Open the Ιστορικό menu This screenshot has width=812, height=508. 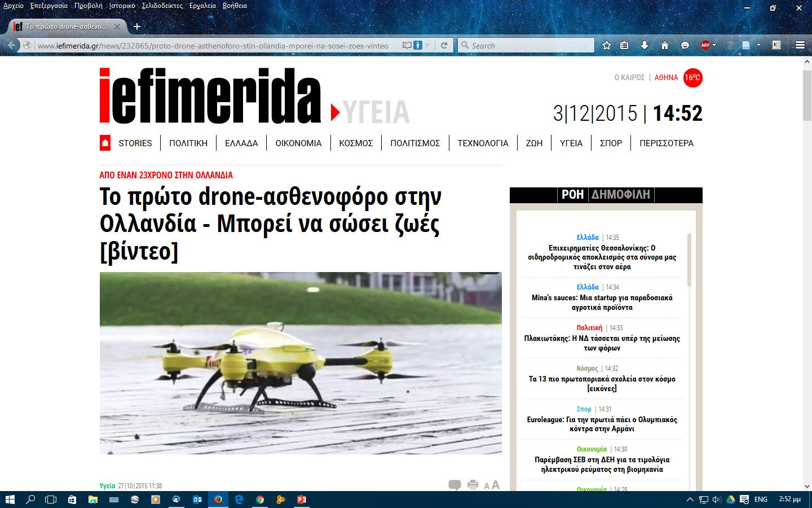point(122,6)
